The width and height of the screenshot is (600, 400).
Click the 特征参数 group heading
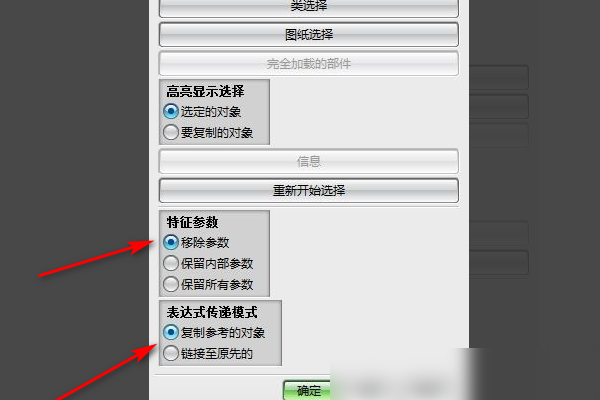click(x=192, y=222)
